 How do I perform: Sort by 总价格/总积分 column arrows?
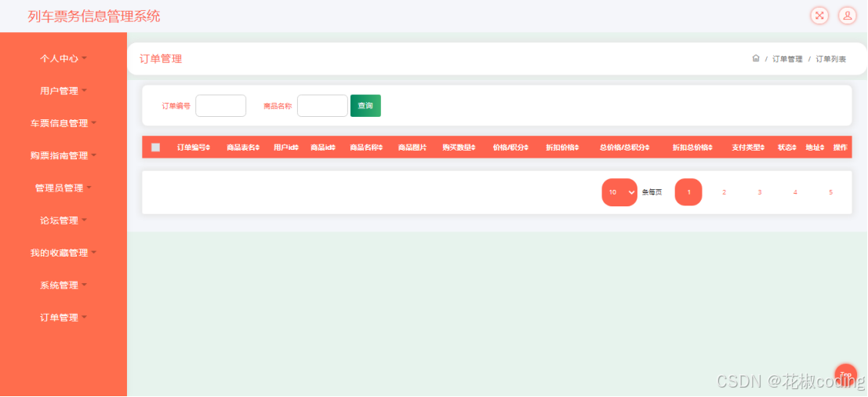click(647, 148)
